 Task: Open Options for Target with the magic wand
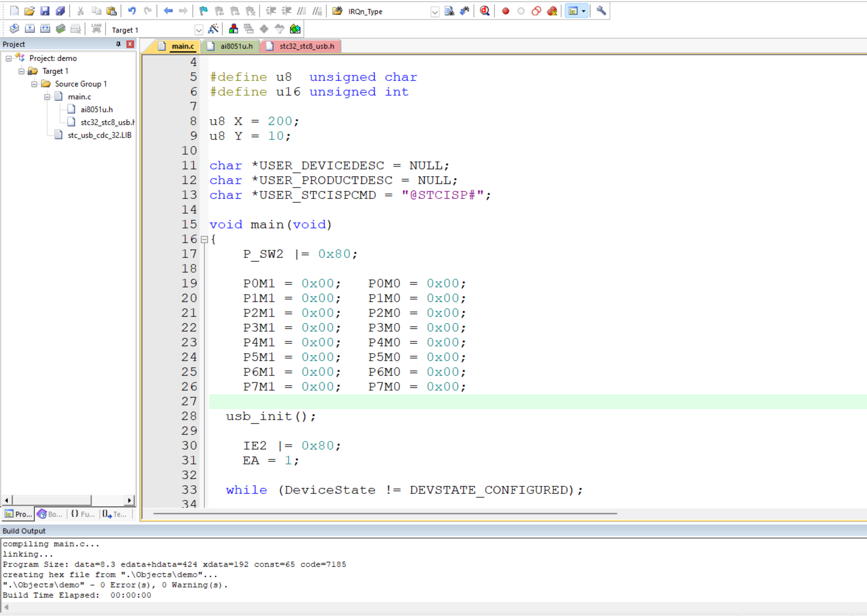point(213,29)
